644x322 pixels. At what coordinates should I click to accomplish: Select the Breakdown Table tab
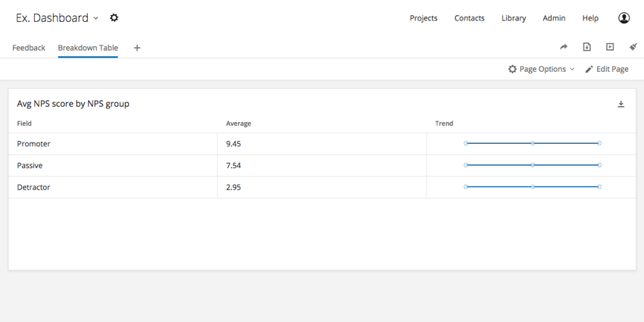pos(88,48)
